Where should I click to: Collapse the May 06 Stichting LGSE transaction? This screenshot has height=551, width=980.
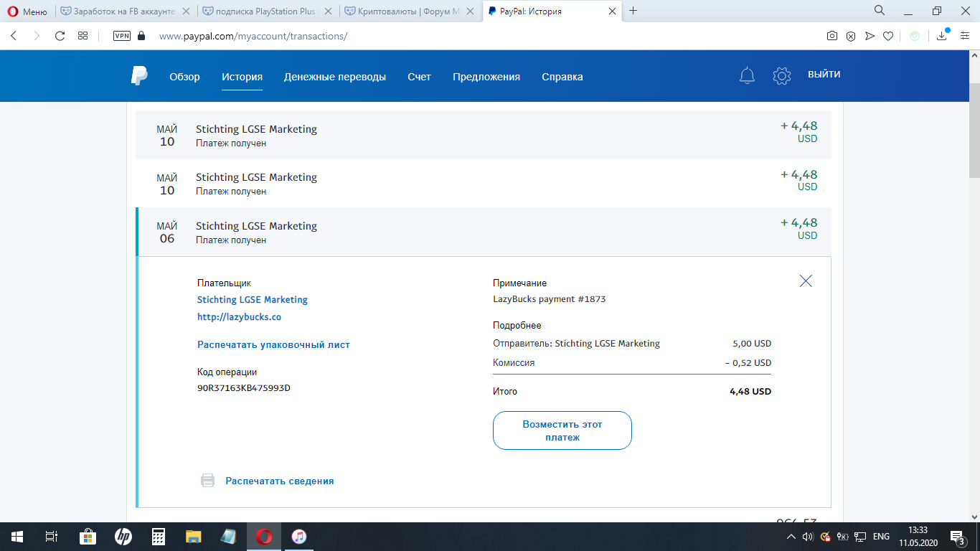(x=484, y=232)
